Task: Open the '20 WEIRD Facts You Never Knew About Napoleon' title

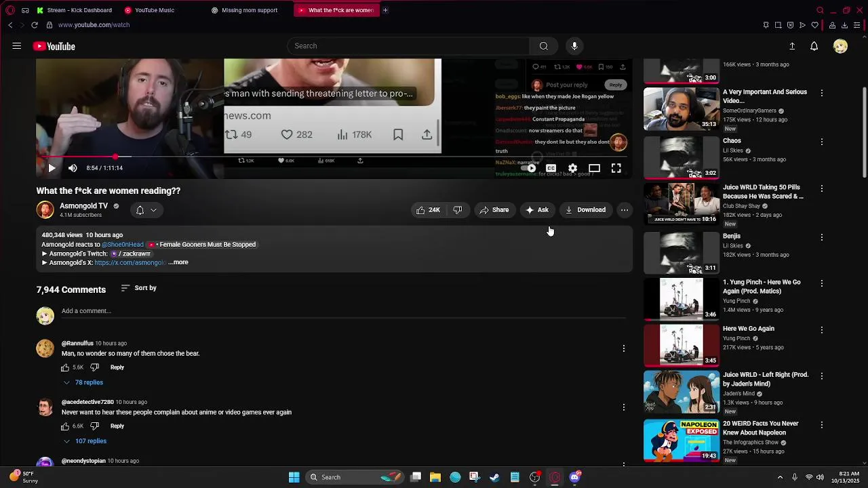Action: point(761,428)
